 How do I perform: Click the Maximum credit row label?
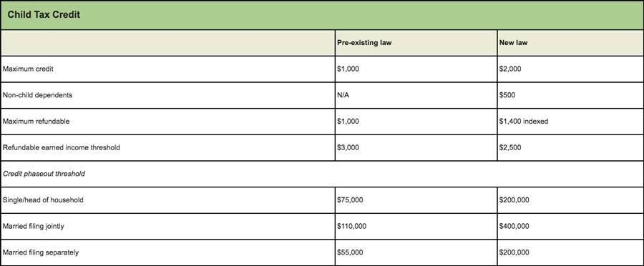pyautogui.click(x=28, y=69)
